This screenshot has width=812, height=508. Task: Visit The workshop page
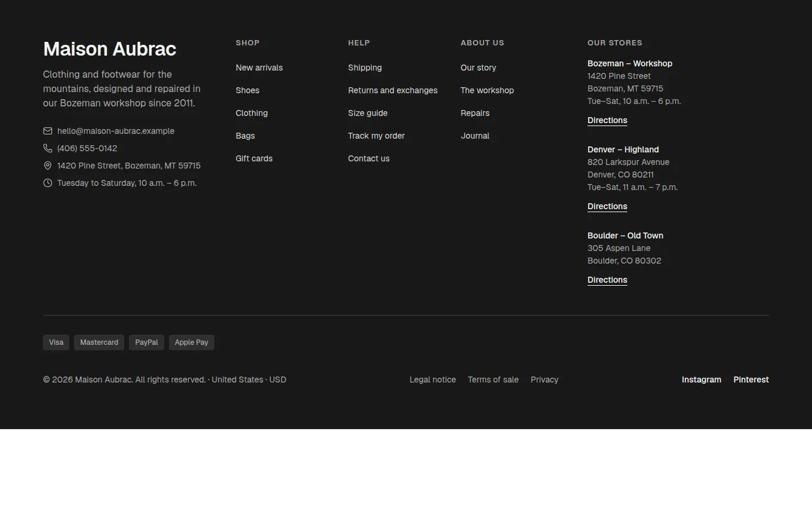click(487, 90)
